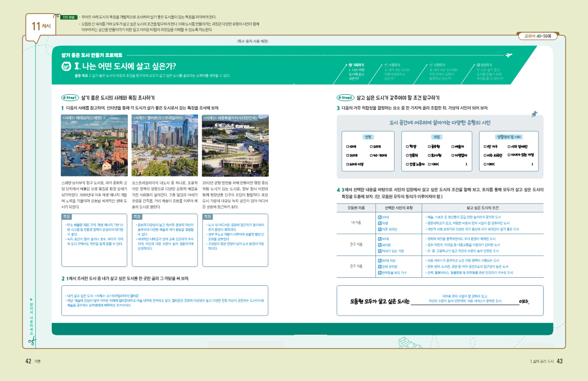Tick the '60대 이상' checkbox in the age box
The image size is (588, 381).
(x=348, y=164)
